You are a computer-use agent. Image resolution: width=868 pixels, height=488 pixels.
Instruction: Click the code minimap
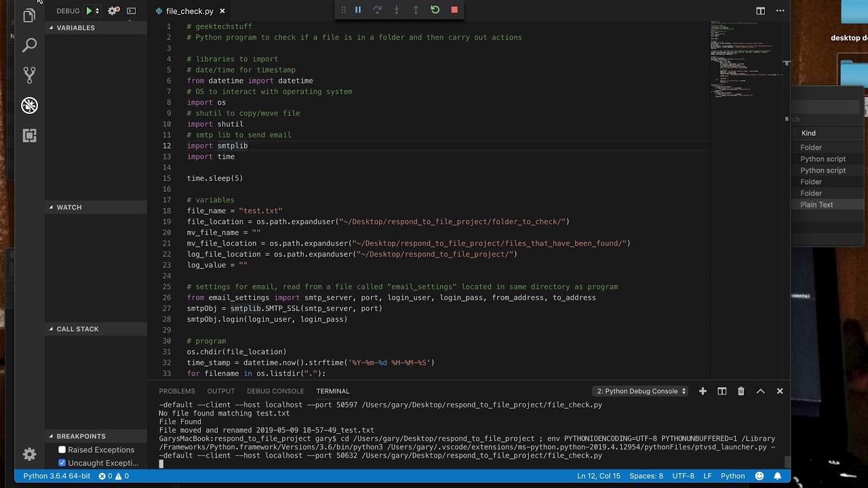tap(746, 61)
